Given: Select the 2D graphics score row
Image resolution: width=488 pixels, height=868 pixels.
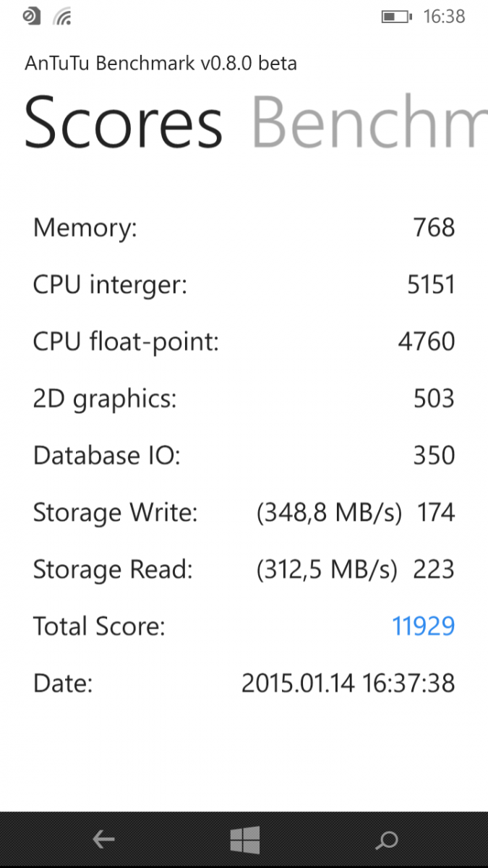Looking at the screenshot, I should coord(244,399).
